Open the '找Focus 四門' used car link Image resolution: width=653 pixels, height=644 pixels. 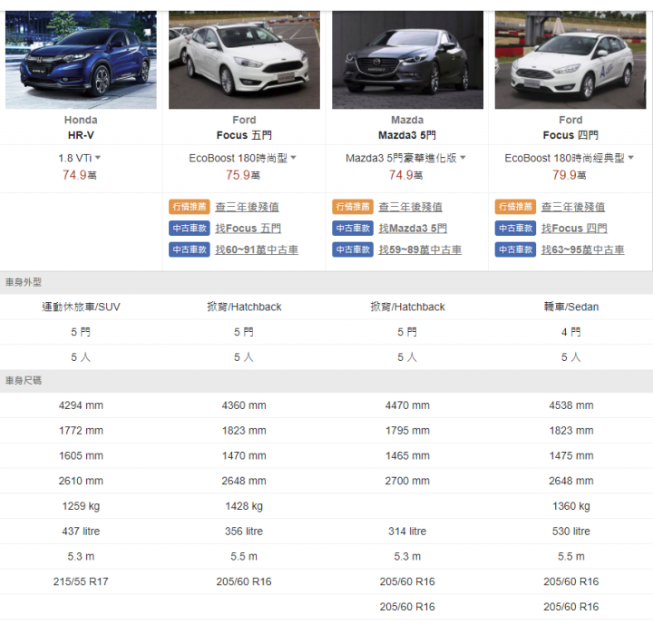(x=574, y=229)
